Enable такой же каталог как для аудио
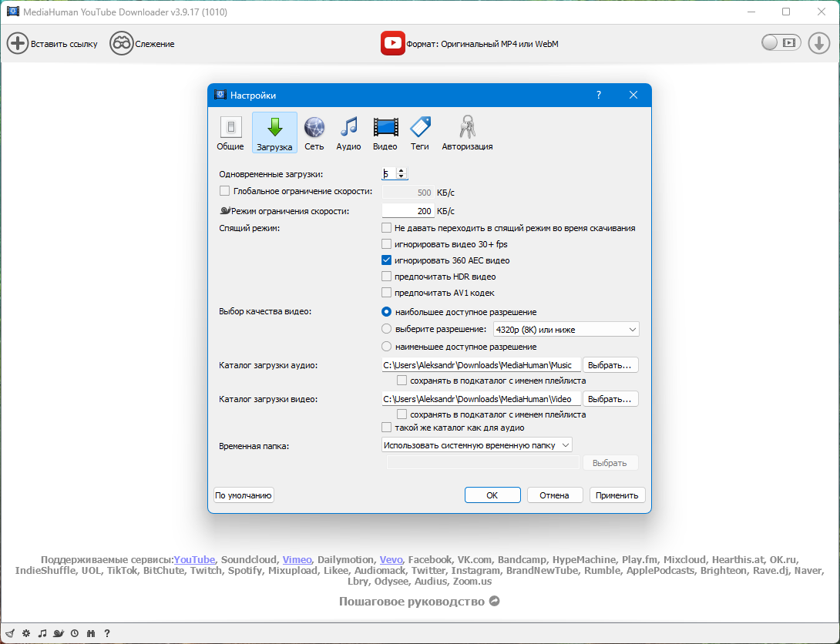This screenshot has height=644, width=840. point(386,428)
